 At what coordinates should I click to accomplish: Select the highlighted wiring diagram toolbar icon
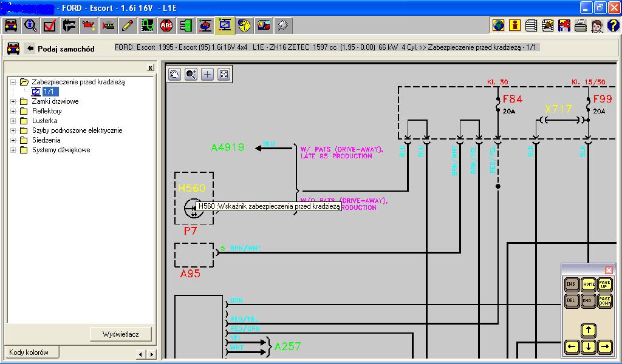coord(225,25)
